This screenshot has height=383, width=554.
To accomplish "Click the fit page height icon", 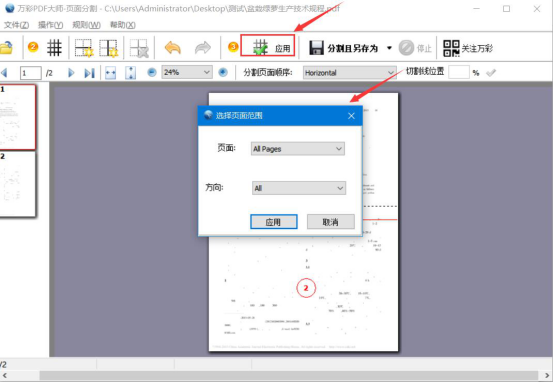I will (130, 72).
